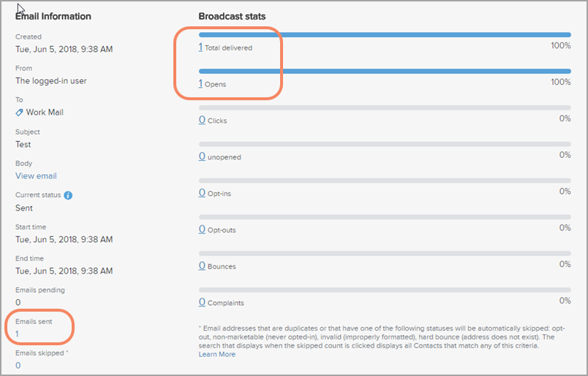
Task: Click the Emails sent count
Action: (18, 334)
